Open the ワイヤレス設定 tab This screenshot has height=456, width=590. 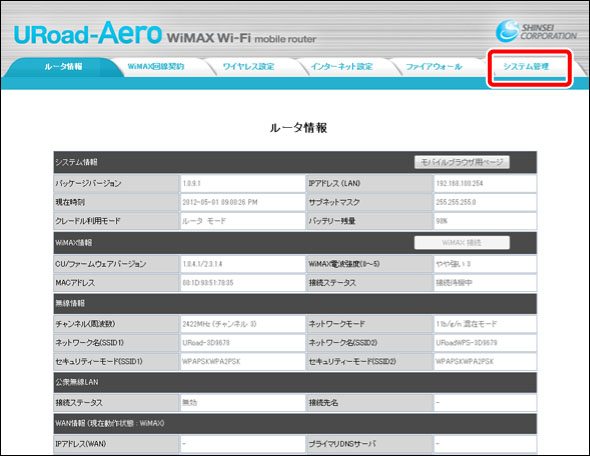248,67
